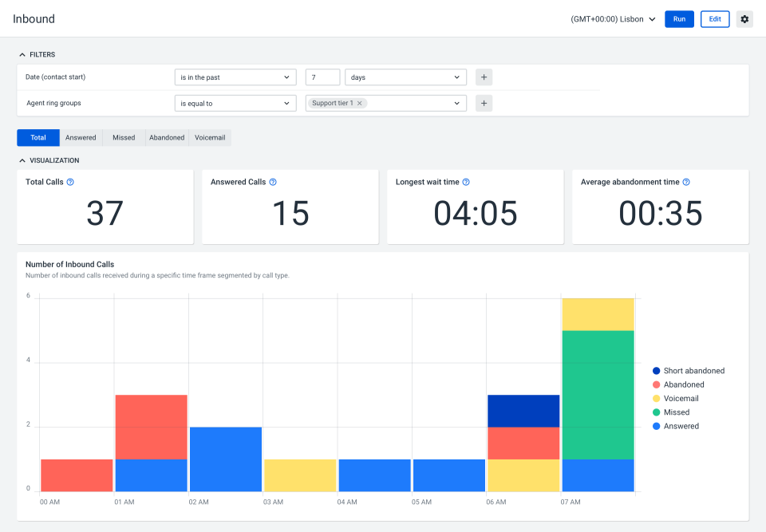
Task: Open the 'days' unit dropdown
Action: 405,77
